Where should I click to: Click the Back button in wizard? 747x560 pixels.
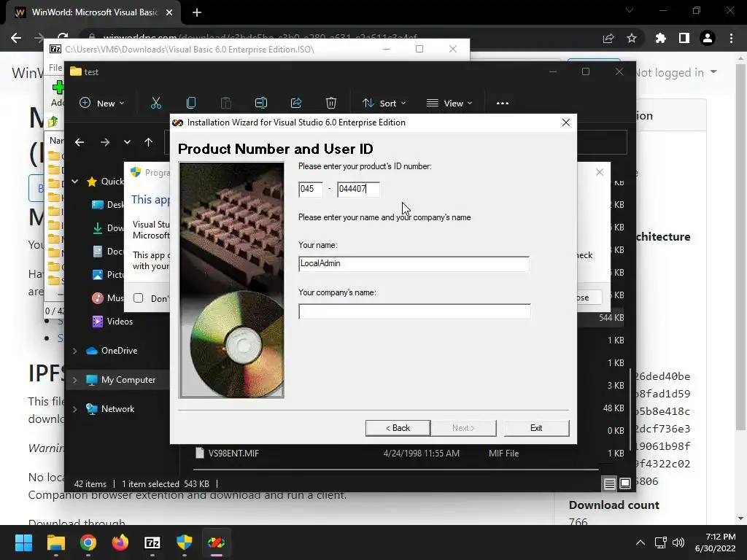[x=398, y=427]
